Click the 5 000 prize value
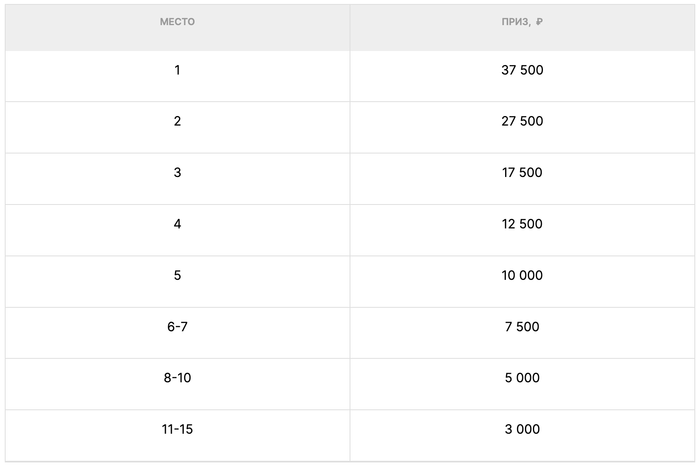 click(x=522, y=378)
